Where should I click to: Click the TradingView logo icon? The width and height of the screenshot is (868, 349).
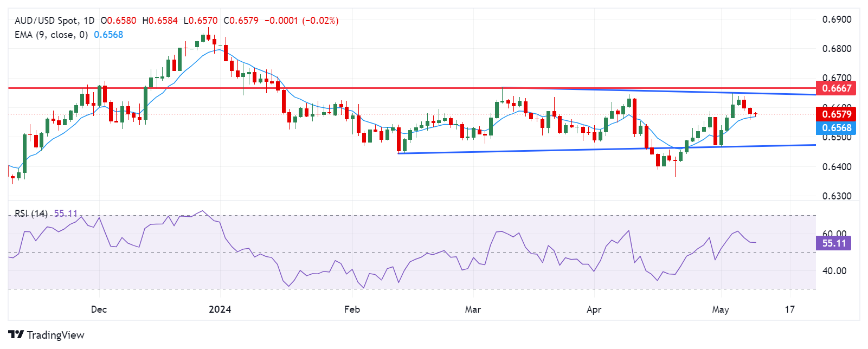16,335
